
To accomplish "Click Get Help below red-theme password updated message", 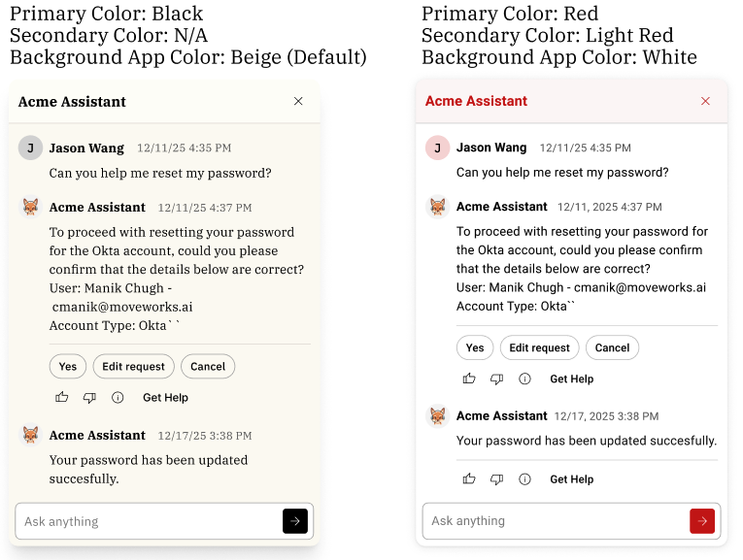I will (x=571, y=478).
